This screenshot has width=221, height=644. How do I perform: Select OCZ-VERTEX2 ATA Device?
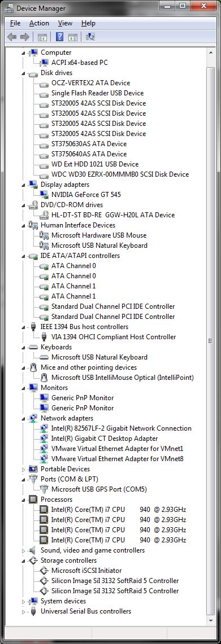pyautogui.click(x=90, y=83)
